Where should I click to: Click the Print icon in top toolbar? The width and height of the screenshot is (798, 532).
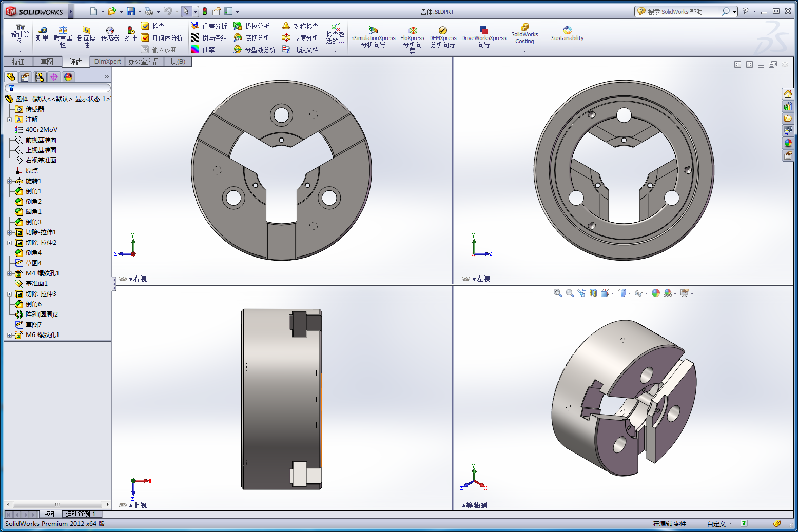tap(149, 11)
